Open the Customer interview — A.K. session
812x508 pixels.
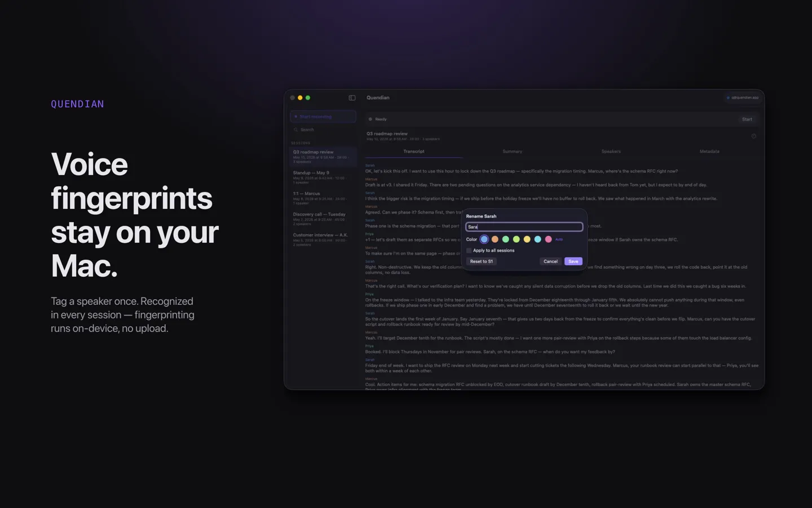[323, 240]
